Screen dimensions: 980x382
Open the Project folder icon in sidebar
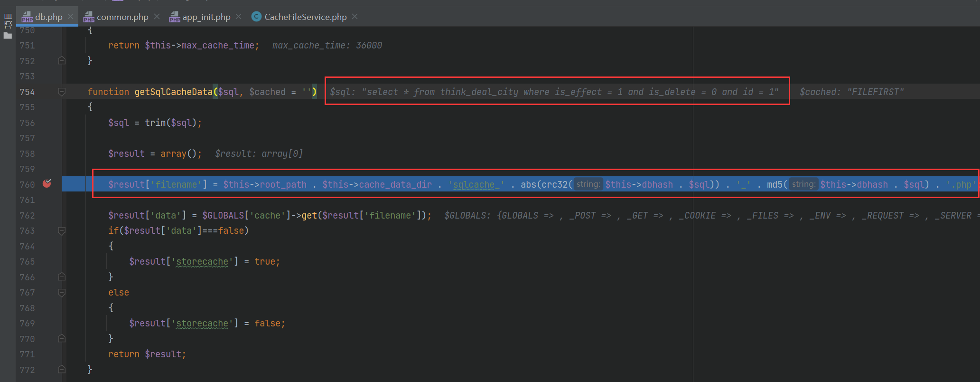pyautogui.click(x=8, y=36)
